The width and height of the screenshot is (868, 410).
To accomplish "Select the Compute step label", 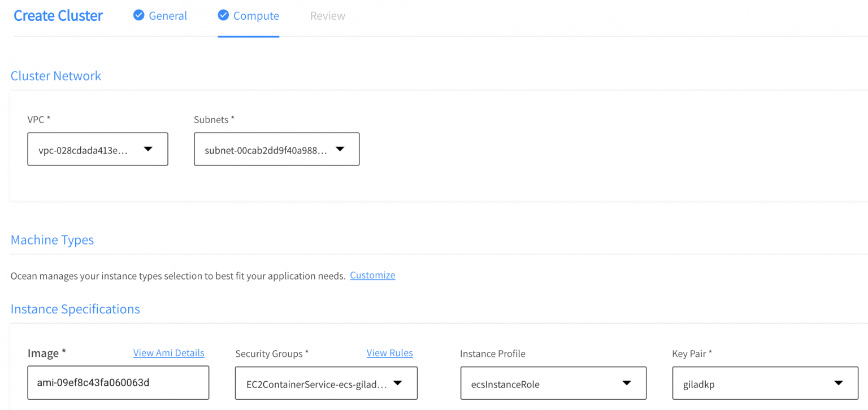I will (256, 16).
